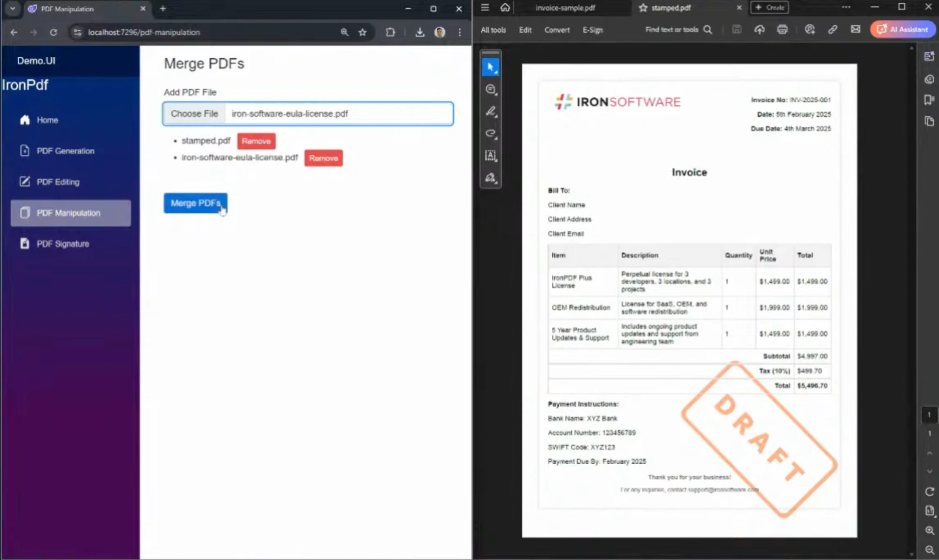Click the Merge PDFs button

tap(195, 203)
